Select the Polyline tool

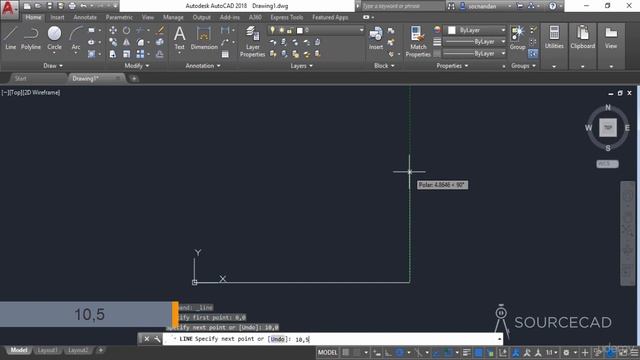point(31,38)
